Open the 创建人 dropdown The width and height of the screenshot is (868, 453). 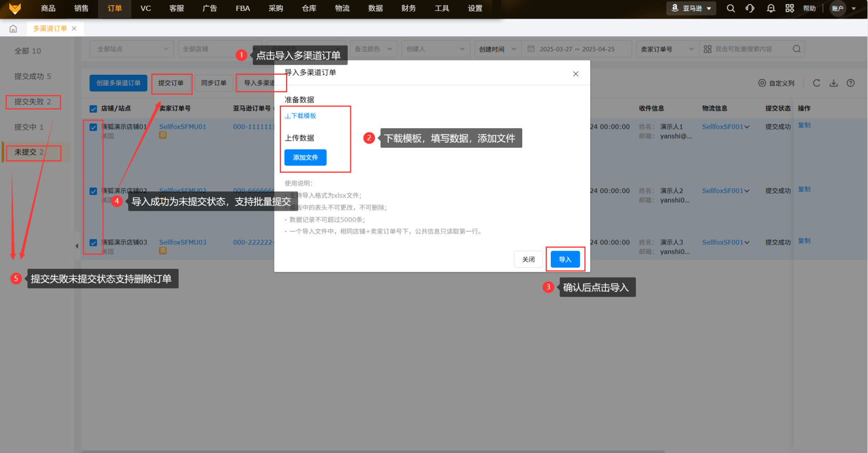pos(436,49)
